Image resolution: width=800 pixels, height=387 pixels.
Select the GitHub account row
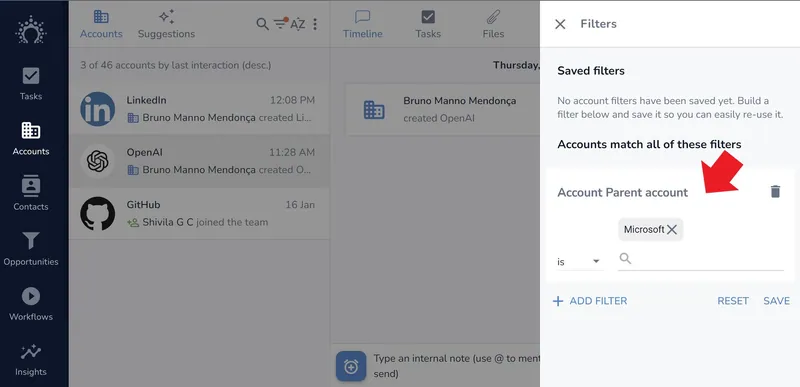(199, 214)
